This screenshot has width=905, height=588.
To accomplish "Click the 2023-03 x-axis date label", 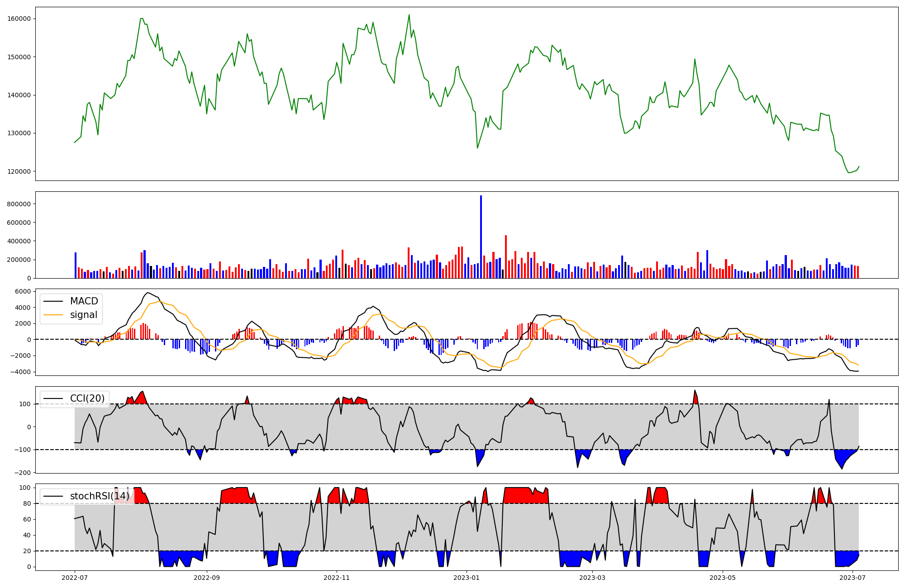I will click(x=592, y=578).
